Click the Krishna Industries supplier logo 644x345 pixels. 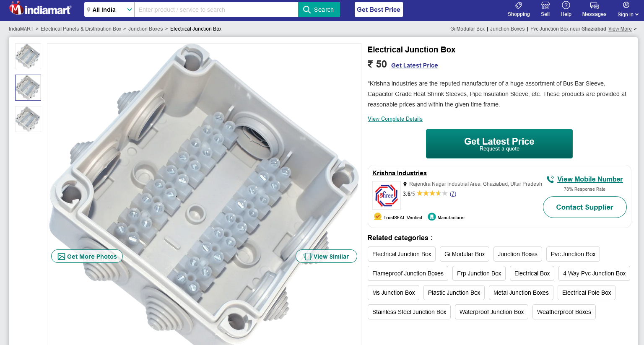(386, 195)
